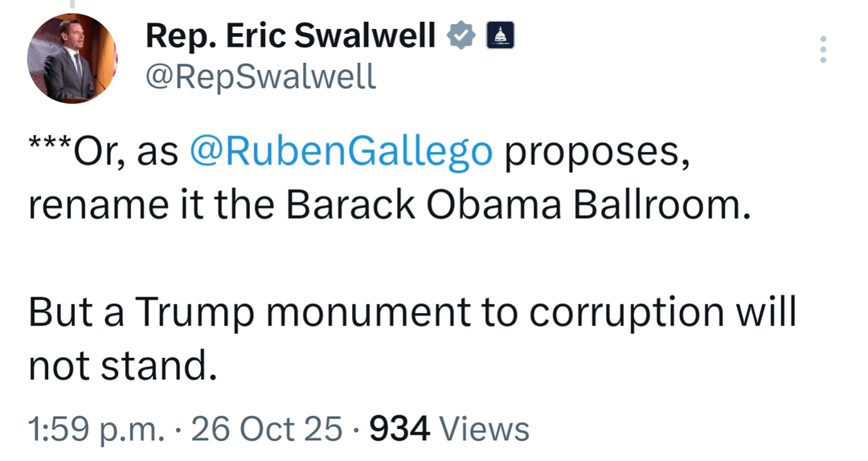This screenshot has width=868, height=461.
Task: Open the three-dot more options menu
Action: (x=821, y=50)
